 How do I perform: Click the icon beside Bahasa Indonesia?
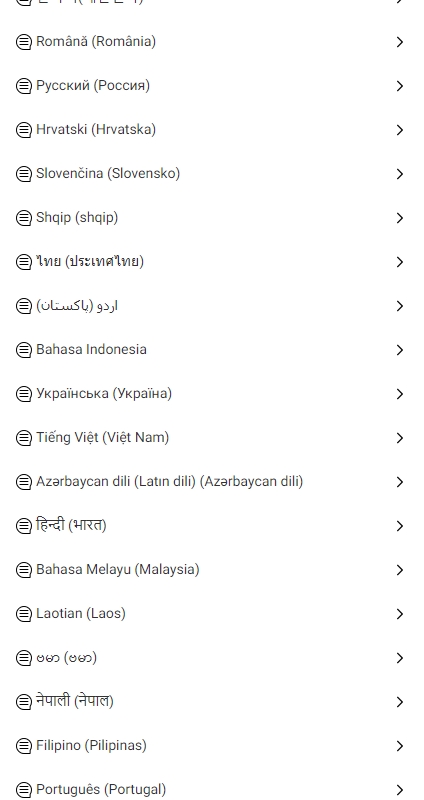23,349
